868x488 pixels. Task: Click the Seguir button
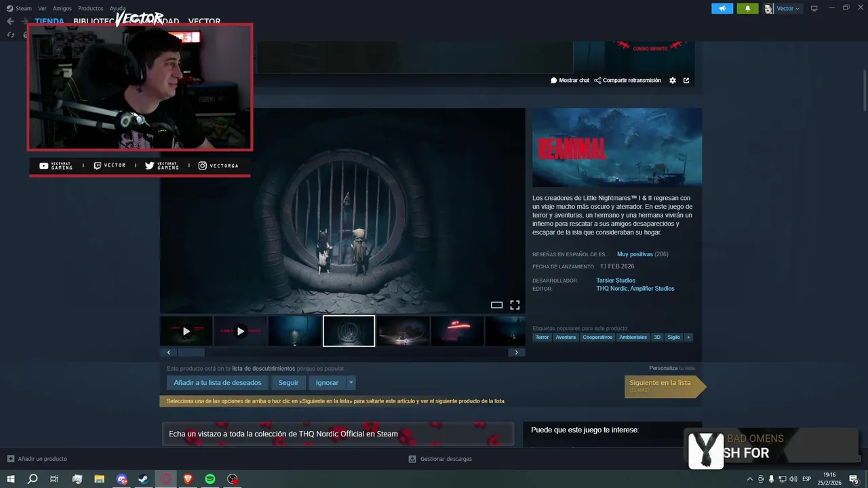288,383
